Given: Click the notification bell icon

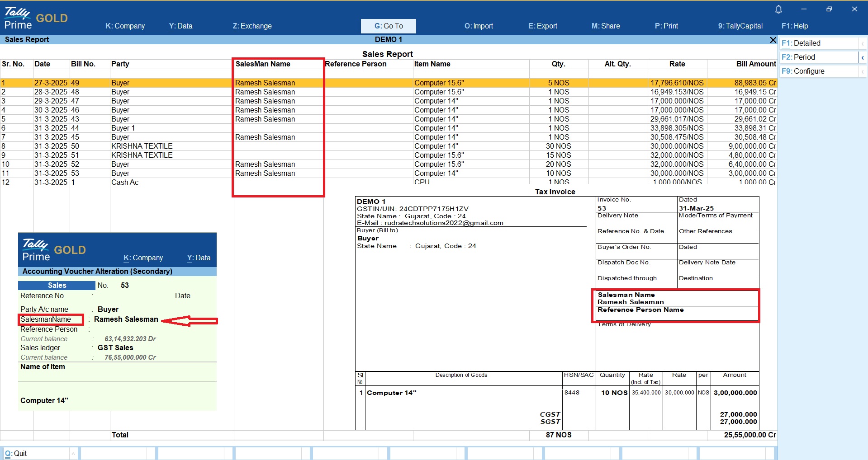Looking at the screenshot, I should (x=778, y=9).
